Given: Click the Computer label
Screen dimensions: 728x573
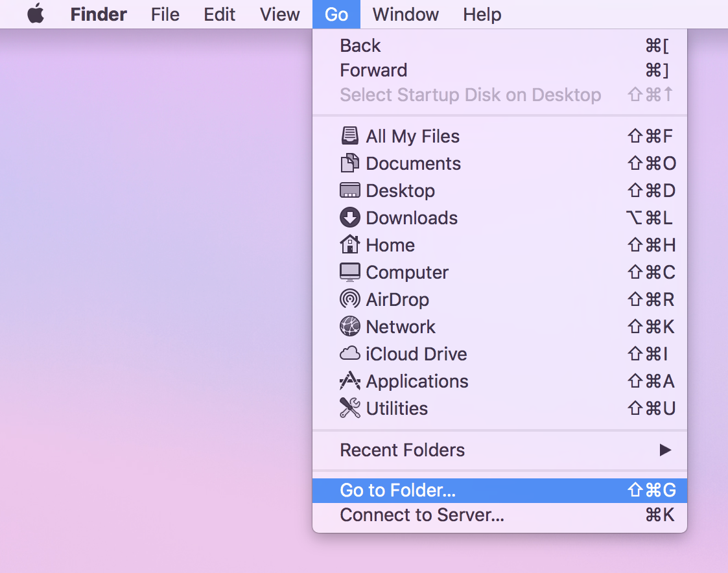Looking at the screenshot, I should tap(407, 273).
